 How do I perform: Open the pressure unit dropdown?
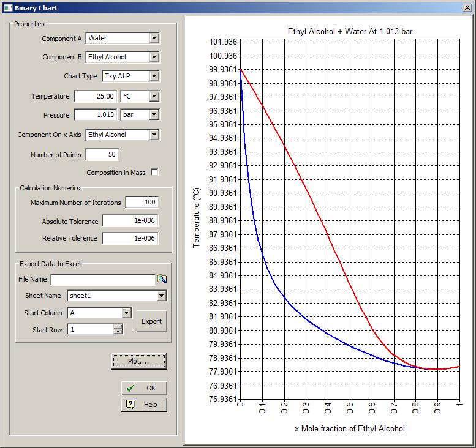(x=153, y=115)
